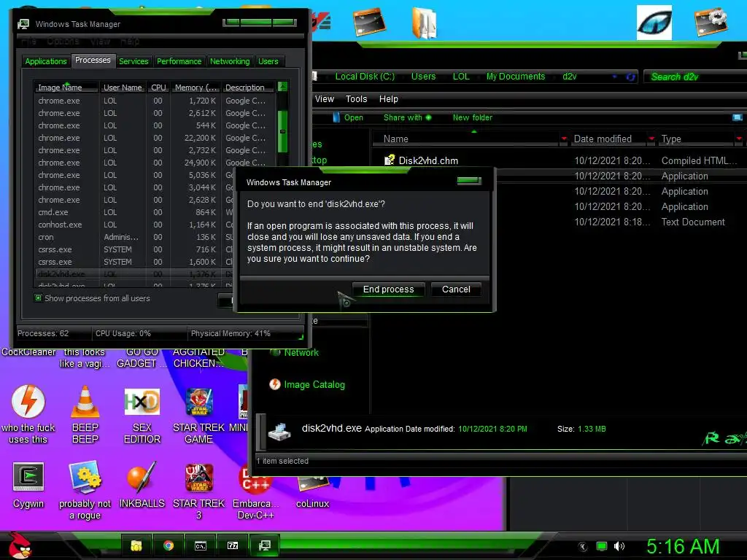The image size is (747, 560).
Task: Open the BEEP BEEP VLC cone icon
Action: [85, 414]
